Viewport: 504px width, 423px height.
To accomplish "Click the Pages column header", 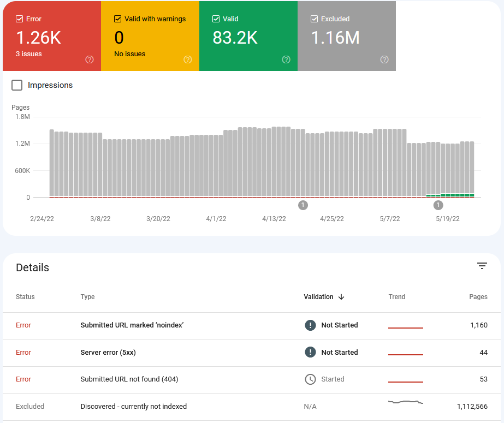I will (x=478, y=297).
